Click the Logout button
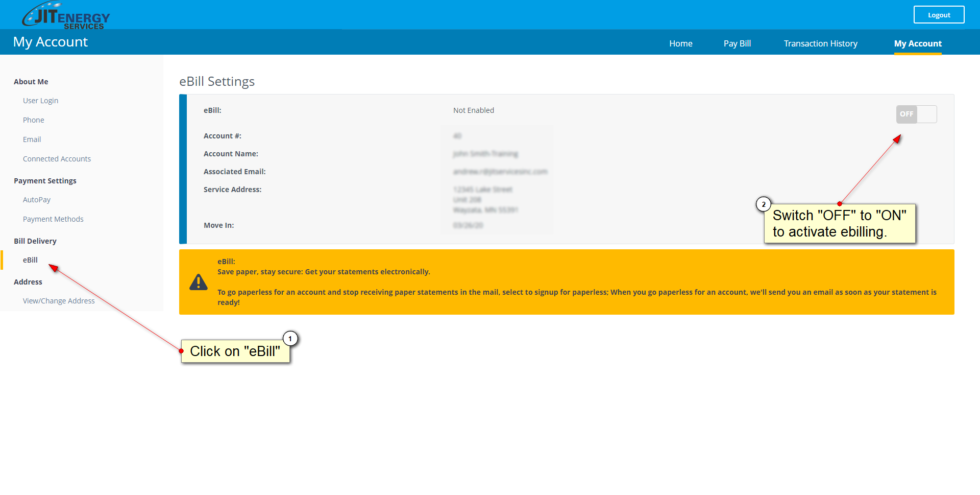 tap(938, 15)
